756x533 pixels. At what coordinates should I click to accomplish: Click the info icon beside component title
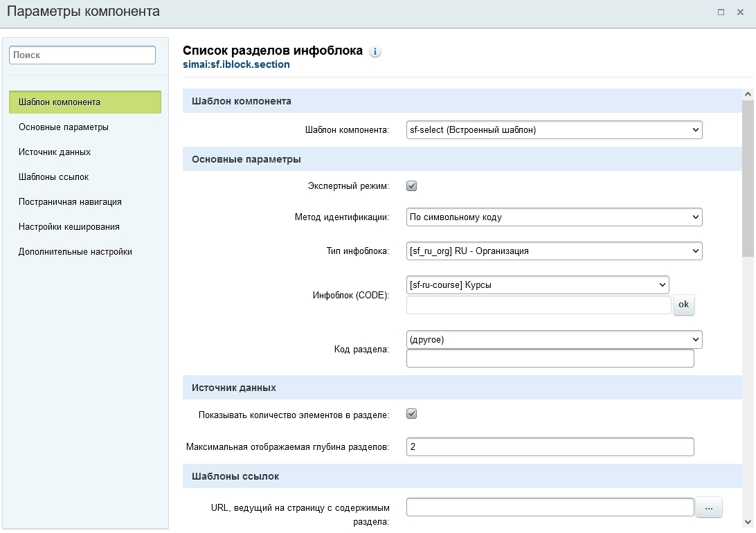[x=375, y=52]
